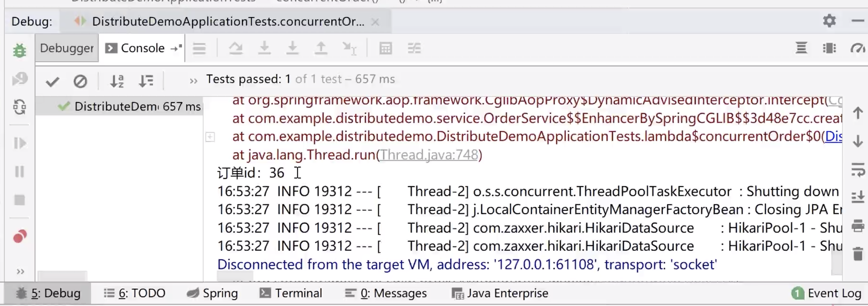Toggle Show Passed tests checkmark
Screen dimensions: 868x306
pos(52,81)
